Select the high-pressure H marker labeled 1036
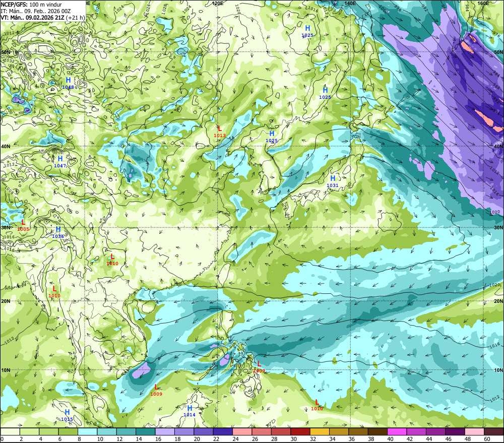 click(x=58, y=229)
